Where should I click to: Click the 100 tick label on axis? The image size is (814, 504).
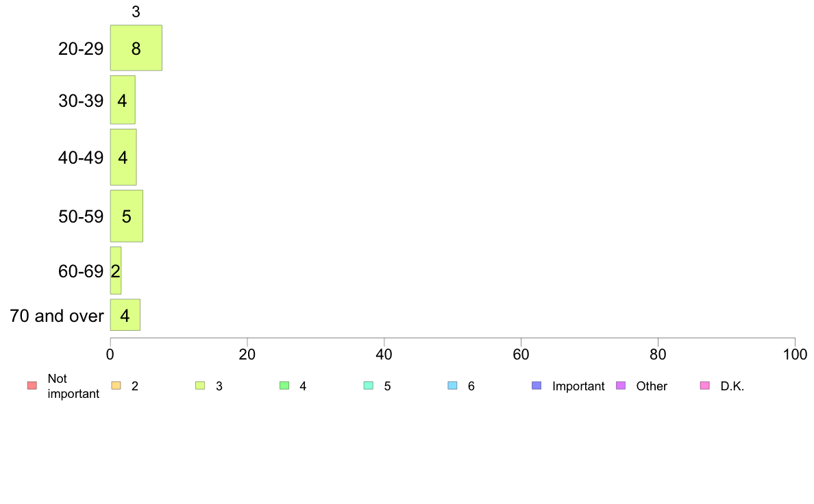[x=795, y=355]
